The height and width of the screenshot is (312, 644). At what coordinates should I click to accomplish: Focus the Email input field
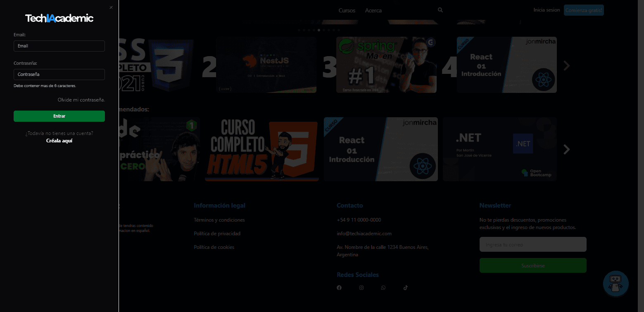click(59, 46)
